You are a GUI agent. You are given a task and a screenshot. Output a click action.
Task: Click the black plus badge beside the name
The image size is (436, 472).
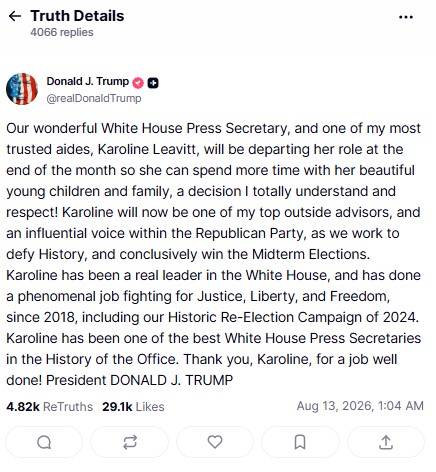point(153,83)
